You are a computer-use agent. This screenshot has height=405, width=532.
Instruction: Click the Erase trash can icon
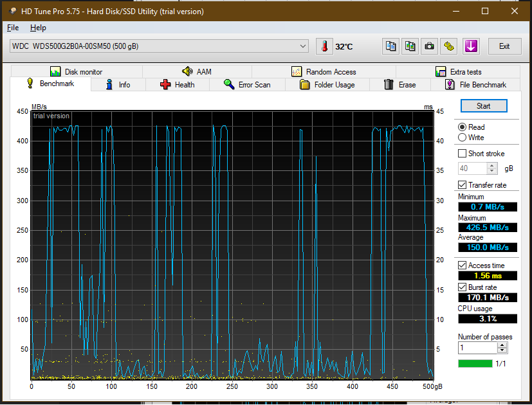[x=389, y=84]
